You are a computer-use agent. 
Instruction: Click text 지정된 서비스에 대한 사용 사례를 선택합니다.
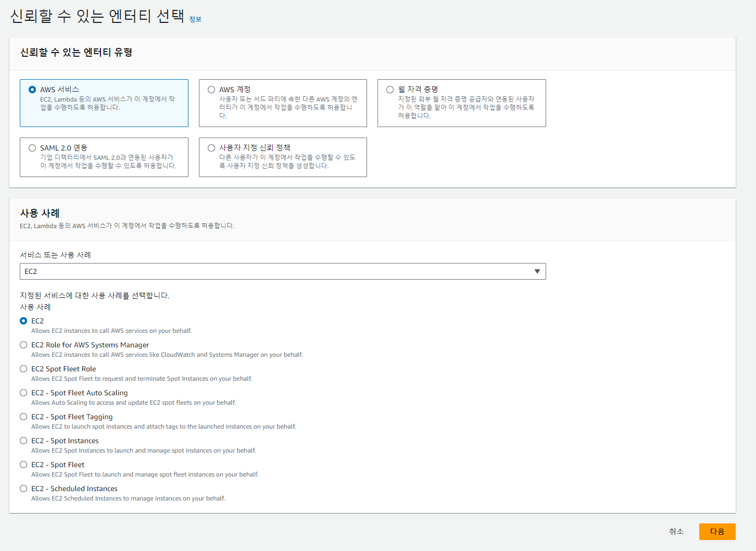click(x=95, y=295)
